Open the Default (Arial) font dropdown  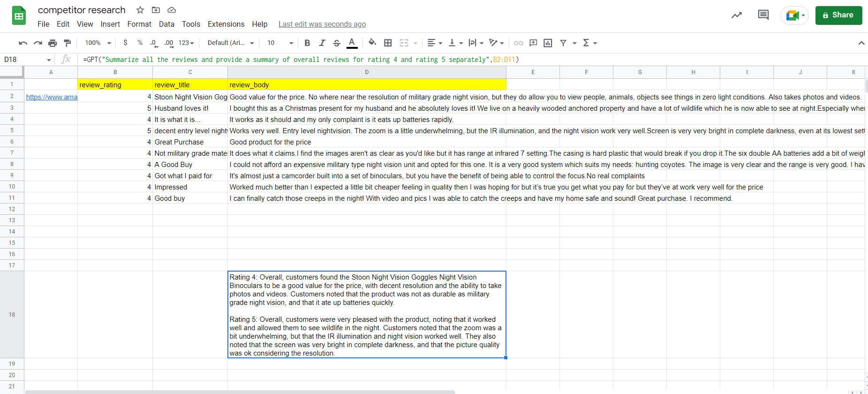231,43
